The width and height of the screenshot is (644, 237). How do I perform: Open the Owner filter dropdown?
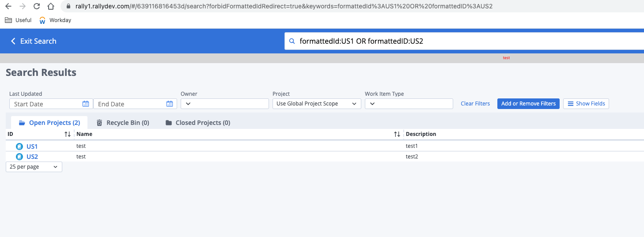pos(224,104)
